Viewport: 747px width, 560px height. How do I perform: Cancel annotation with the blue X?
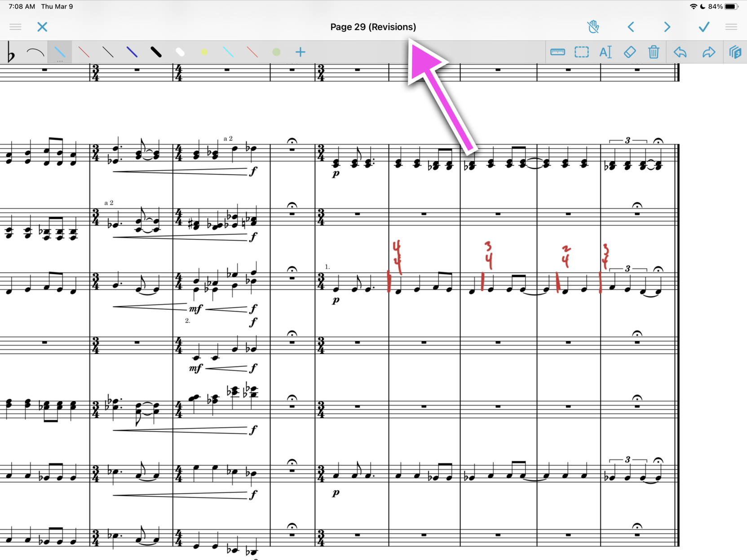(42, 27)
